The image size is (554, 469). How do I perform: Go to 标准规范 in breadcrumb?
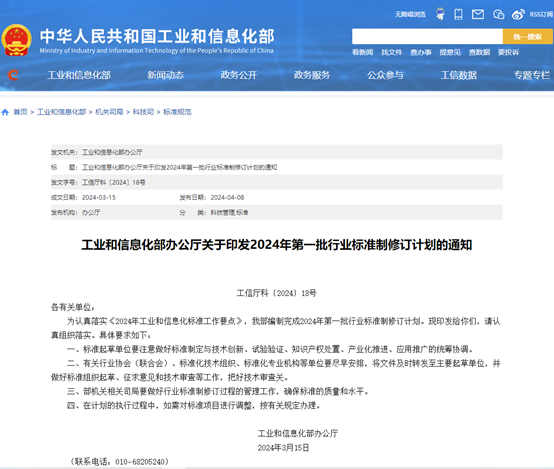click(177, 112)
